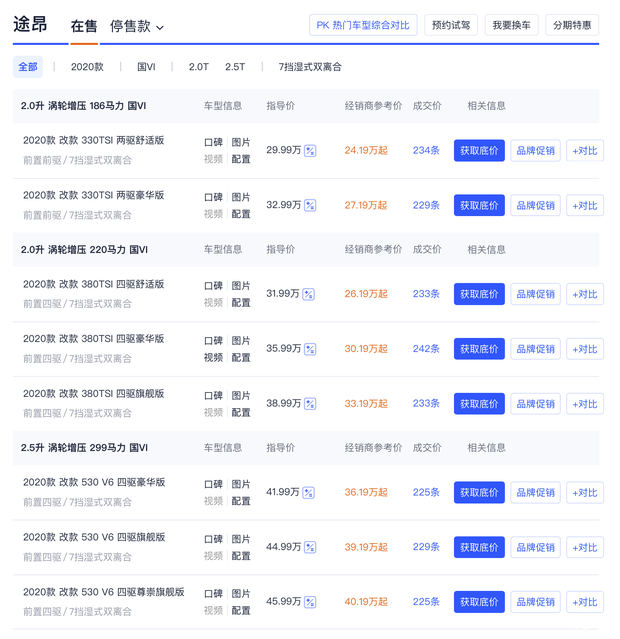Screen dimensions: 620x639
Task: Click dealer price 30.19万起
Action: coord(366,349)
